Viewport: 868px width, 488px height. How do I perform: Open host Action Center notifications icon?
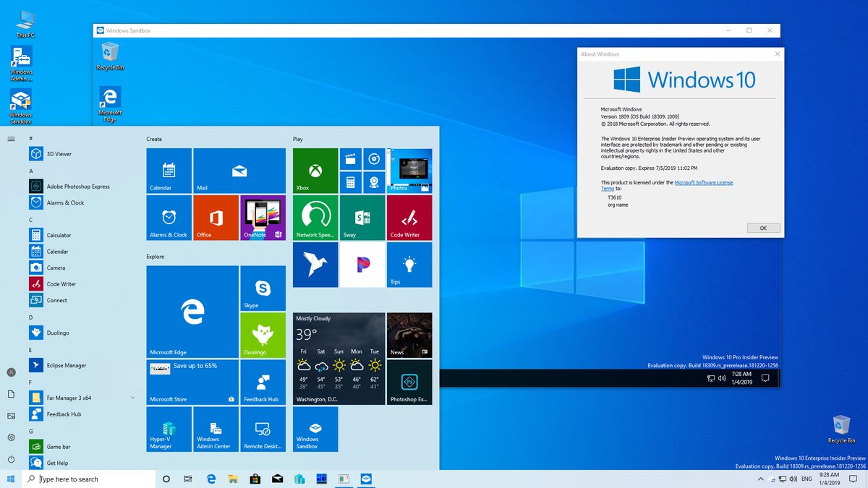point(853,479)
